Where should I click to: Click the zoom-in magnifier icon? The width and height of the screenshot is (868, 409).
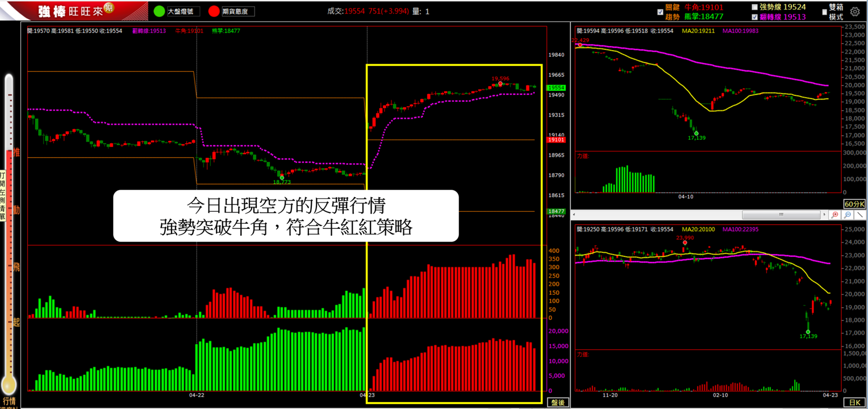click(x=834, y=215)
